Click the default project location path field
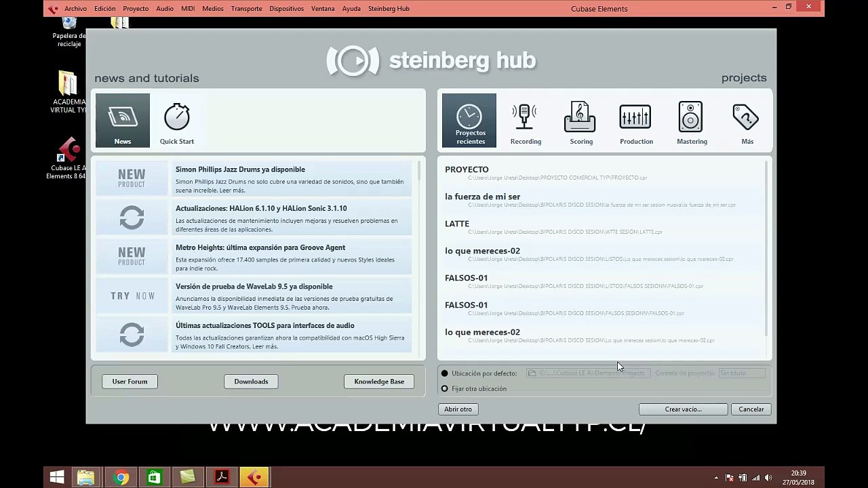 [589, 373]
